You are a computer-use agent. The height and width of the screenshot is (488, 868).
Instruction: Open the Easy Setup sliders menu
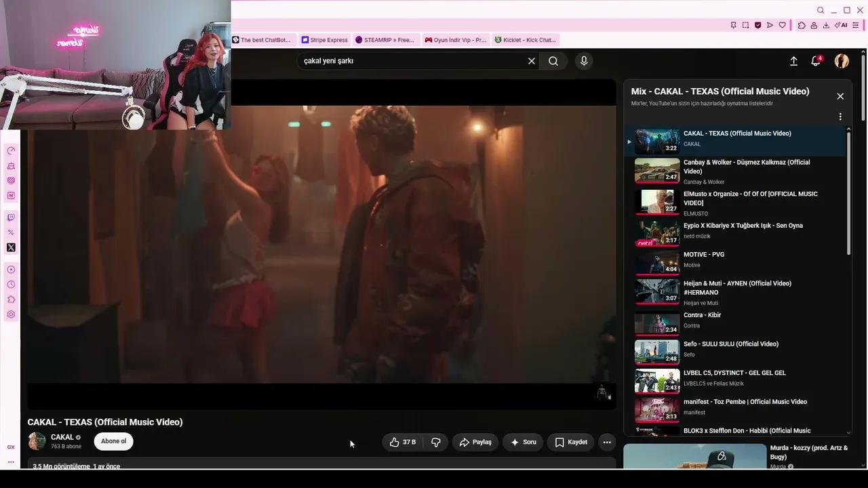(x=857, y=25)
